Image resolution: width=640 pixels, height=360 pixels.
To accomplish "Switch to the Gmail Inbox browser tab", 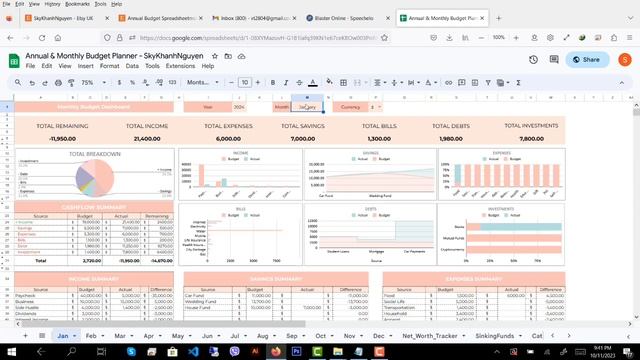I will [x=254, y=18].
